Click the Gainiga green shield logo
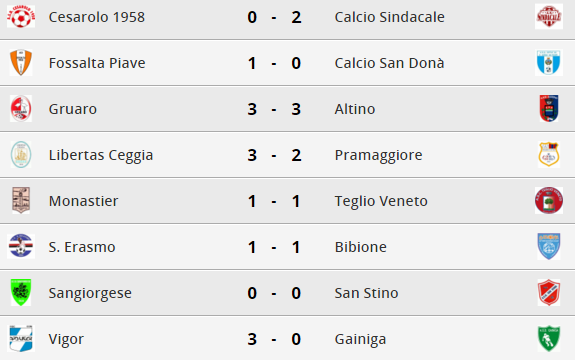The height and width of the screenshot is (360, 575). pyautogui.click(x=549, y=339)
